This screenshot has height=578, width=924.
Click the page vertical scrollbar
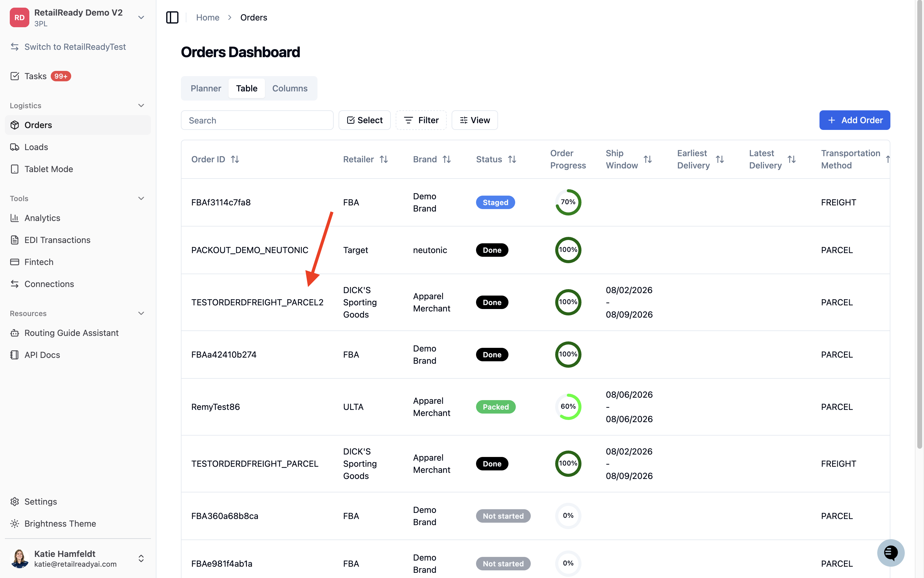(x=919, y=225)
